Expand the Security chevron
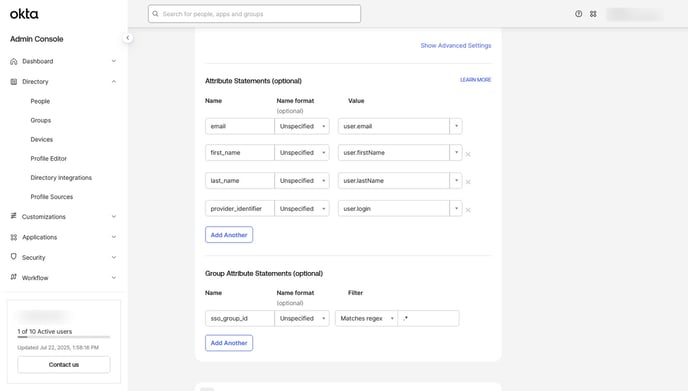Screen dimensions: 688x391 [x=114, y=257]
